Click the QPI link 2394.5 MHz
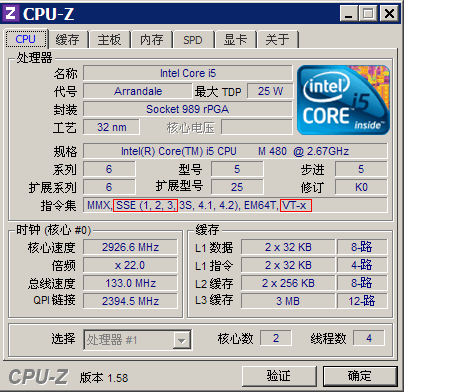 pyautogui.click(x=130, y=301)
